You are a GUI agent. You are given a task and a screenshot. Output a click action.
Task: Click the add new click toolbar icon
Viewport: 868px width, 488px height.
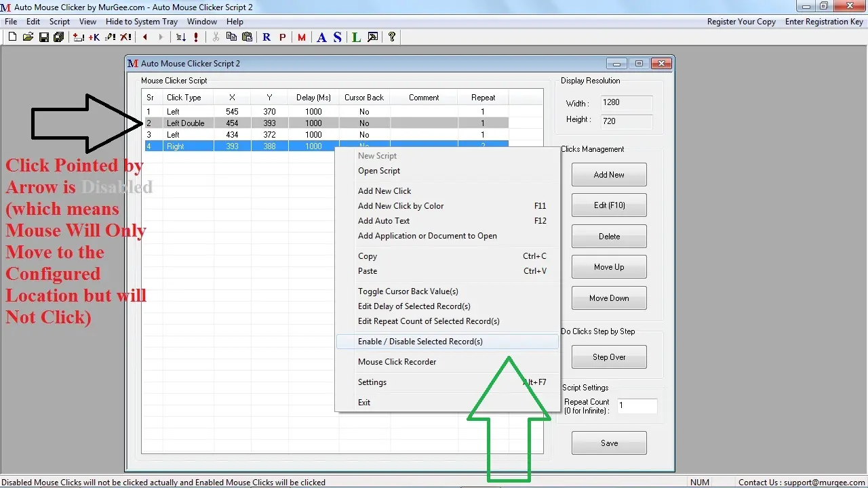pyautogui.click(x=79, y=37)
